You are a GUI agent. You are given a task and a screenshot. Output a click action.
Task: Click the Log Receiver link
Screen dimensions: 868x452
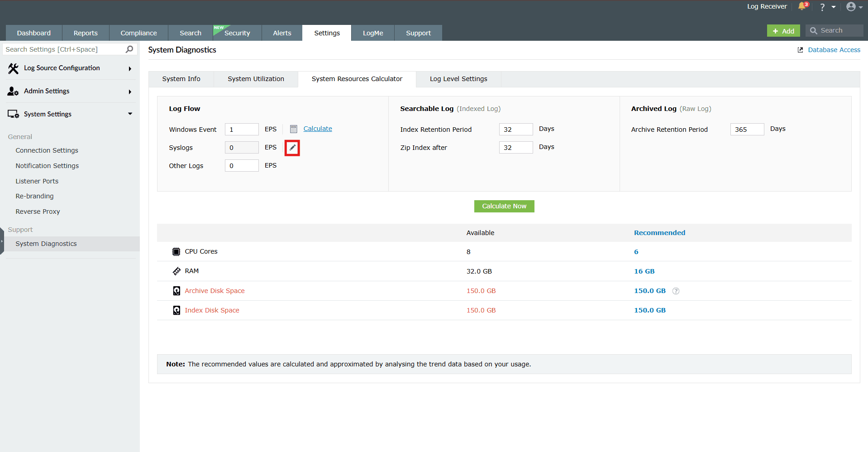point(767,6)
